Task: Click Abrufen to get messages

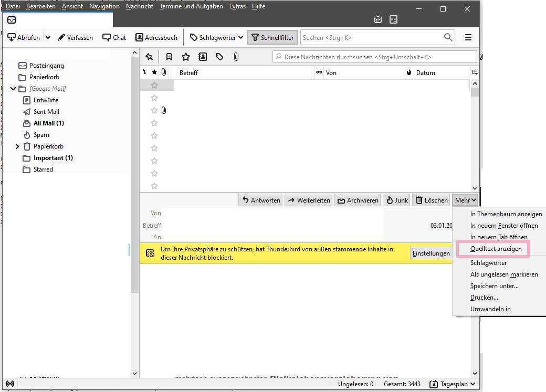Action: [x=24, y=38]
